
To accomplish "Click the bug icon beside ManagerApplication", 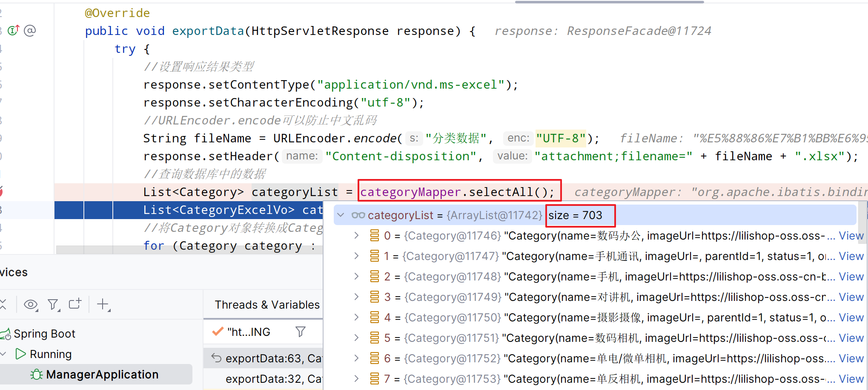I will tap(37, 375).
